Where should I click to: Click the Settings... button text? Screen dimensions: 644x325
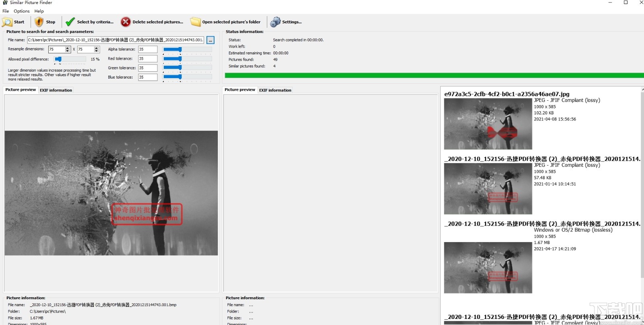pyautogui.click(x=292, y=22)
